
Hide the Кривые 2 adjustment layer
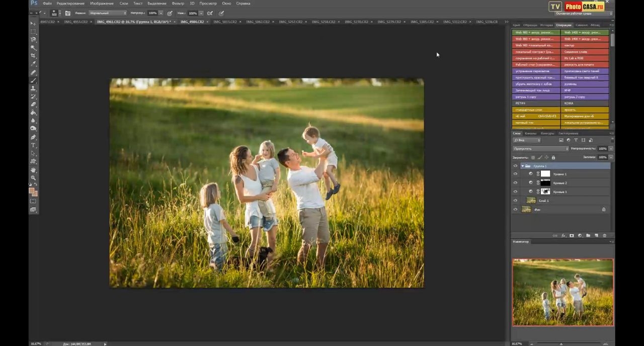coord(515,183)
